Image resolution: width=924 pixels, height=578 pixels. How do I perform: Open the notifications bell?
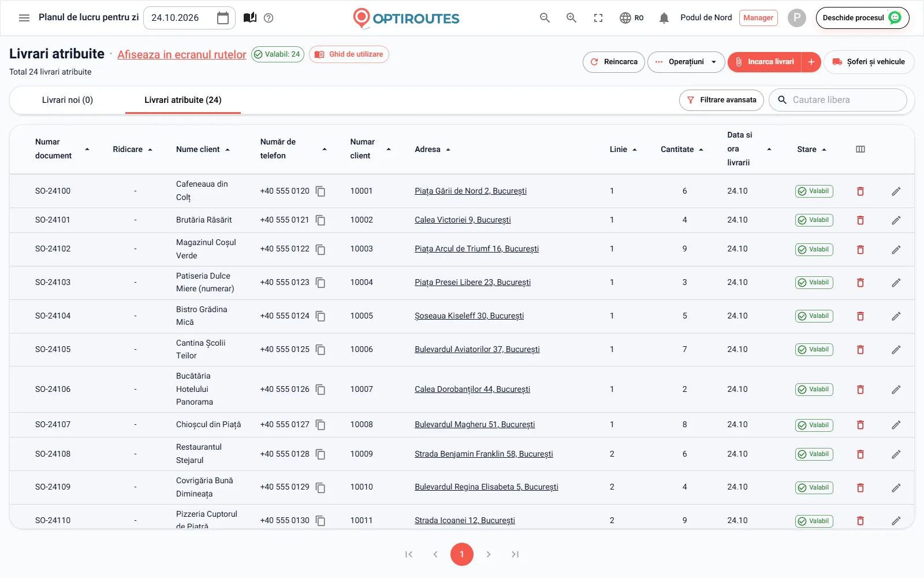point(664,18)
